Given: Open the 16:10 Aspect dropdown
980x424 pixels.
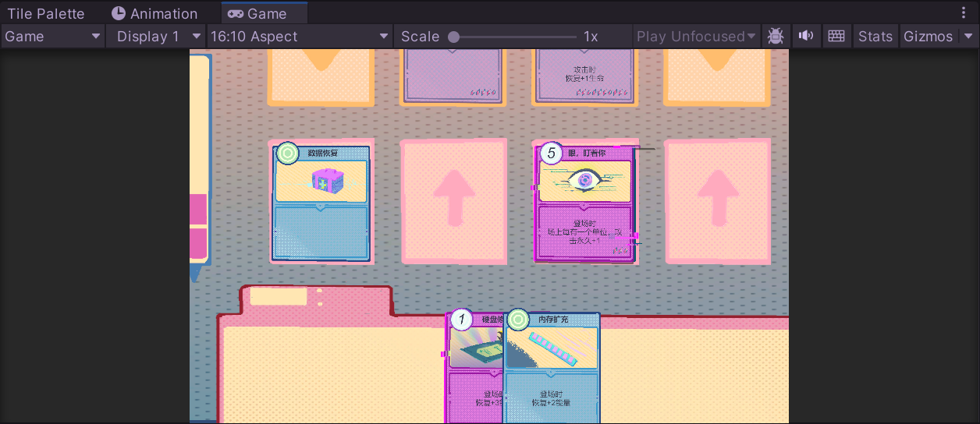Looking at the screenshot, I should pyautogui.click(x=300, y=37).
